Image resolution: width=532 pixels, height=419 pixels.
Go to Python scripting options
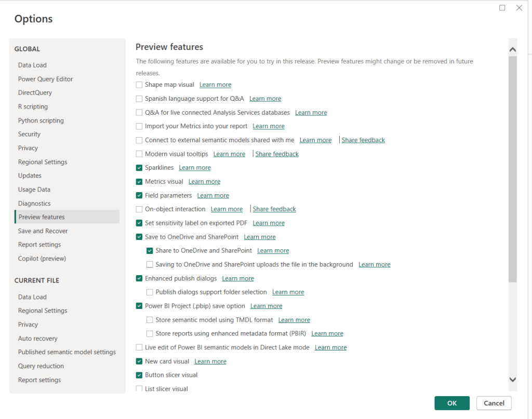tap(41, 120)
